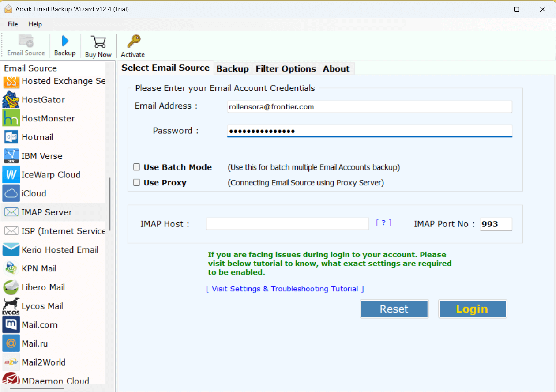Click the Backup play icon in toolbar
This screenshot has width=556, height=392.
click(x=65, y=41)
